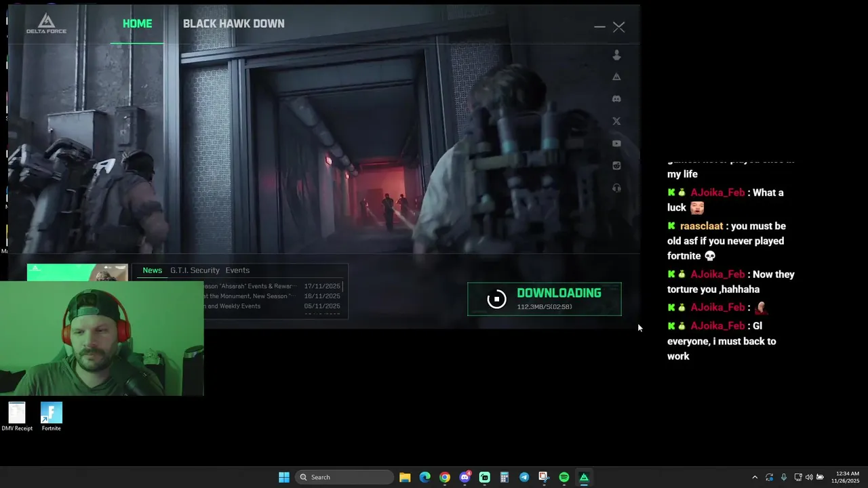
Task: Select the Events tab
Action: (237, 270)
